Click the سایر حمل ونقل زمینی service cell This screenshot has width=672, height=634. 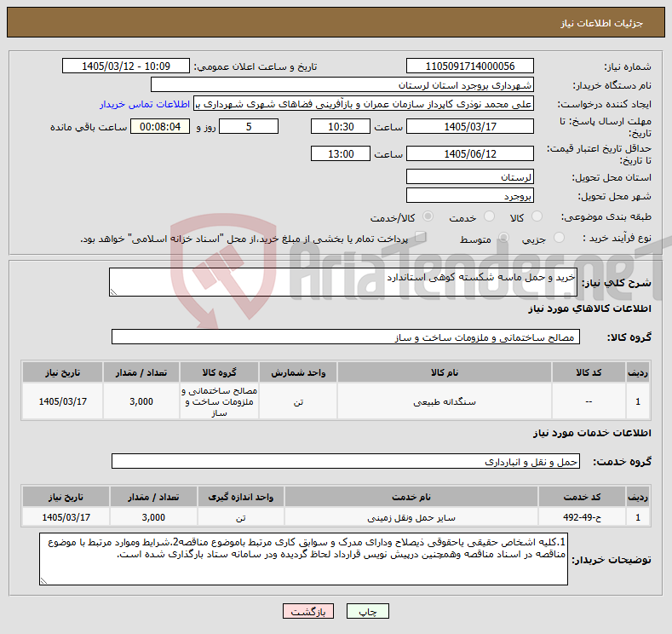pos(411,517)
